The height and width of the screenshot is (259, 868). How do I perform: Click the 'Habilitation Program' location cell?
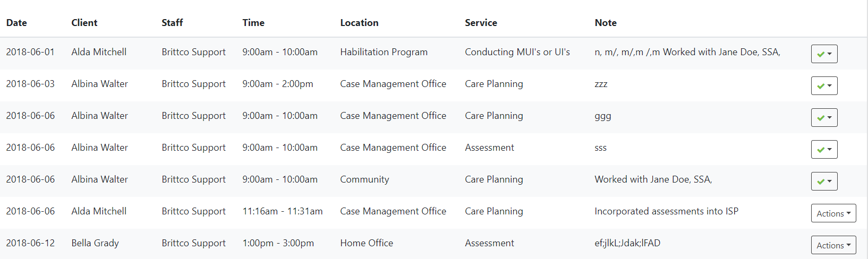point(384,52)
